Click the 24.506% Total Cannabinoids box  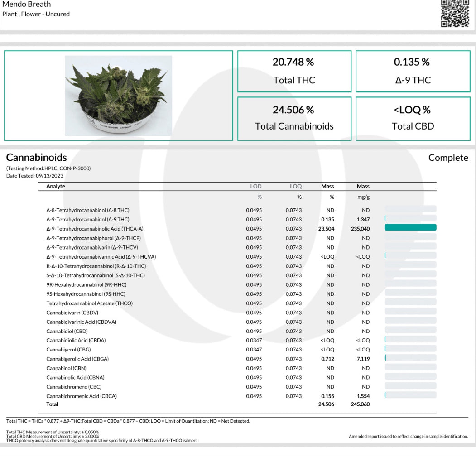tap(294, 118)
